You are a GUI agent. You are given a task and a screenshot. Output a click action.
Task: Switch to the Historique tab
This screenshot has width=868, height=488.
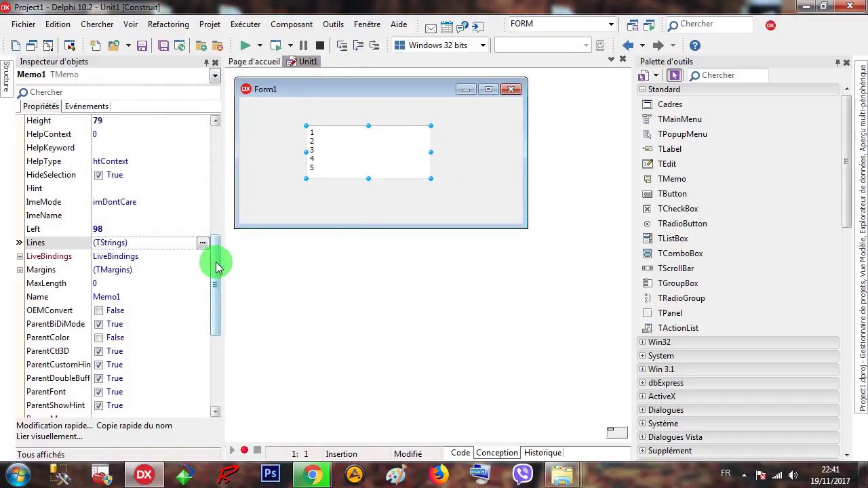point(542,453)
